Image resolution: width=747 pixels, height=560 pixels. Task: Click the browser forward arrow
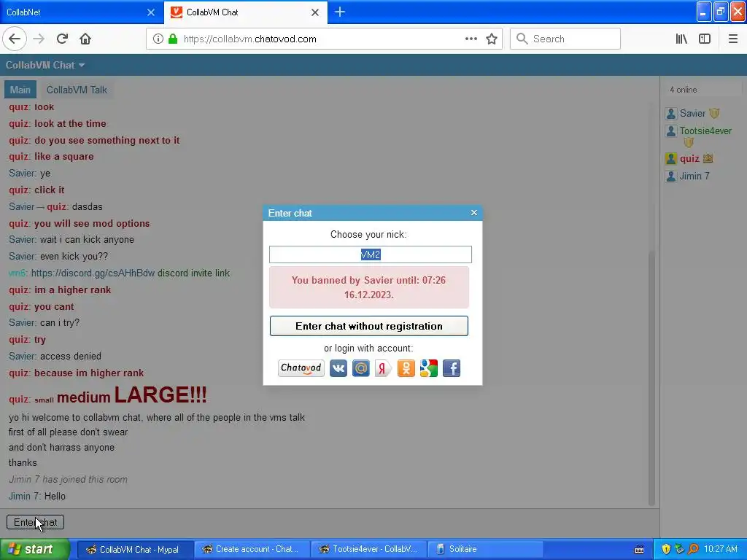39,39
